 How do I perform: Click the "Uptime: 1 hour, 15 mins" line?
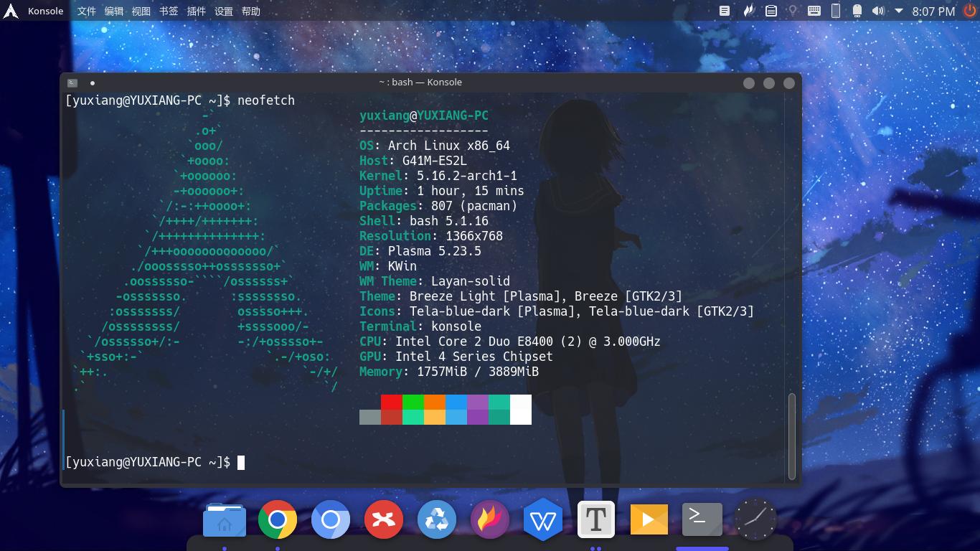point(442,191)
